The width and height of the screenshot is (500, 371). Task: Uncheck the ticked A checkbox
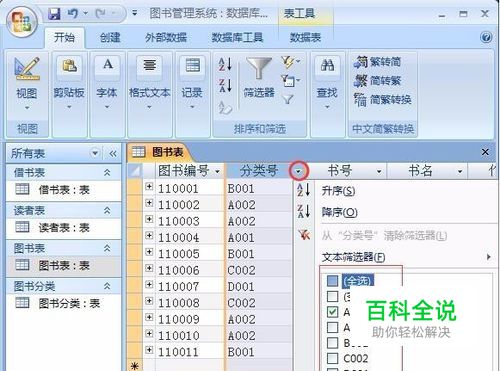pos(332,312)
